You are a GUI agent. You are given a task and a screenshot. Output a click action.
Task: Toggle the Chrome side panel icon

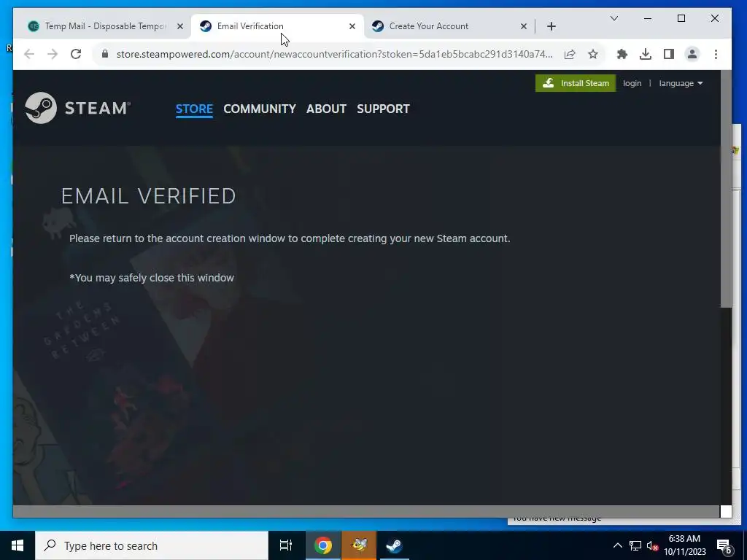[x=669, y=54]
